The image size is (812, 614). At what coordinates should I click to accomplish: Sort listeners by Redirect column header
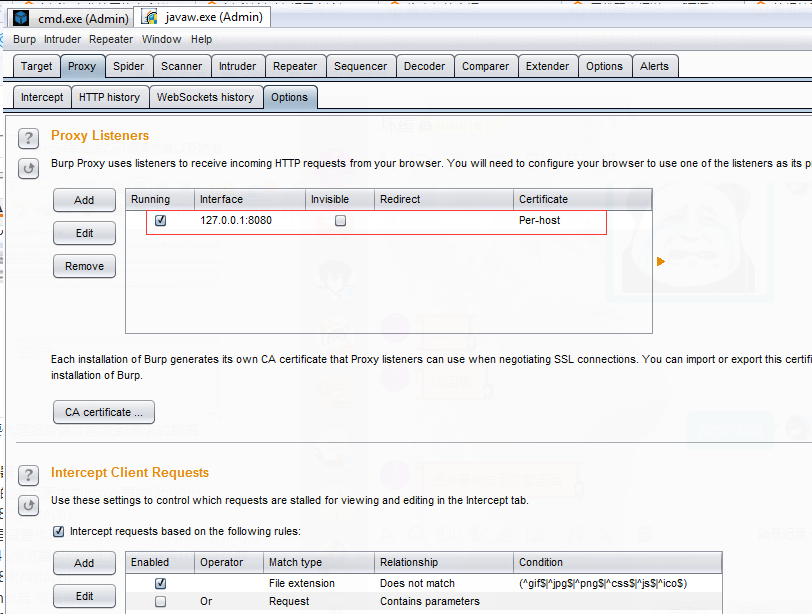(444, 199)
